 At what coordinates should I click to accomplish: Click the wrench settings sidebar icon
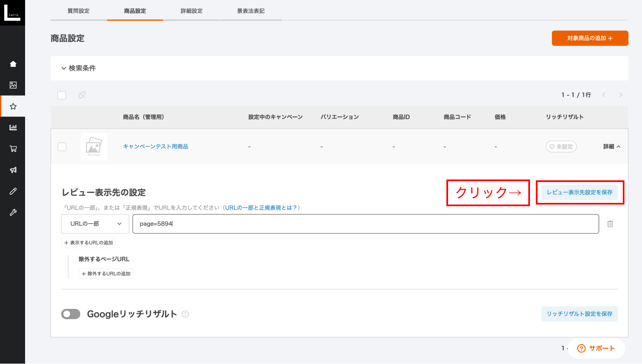[13, 212]
